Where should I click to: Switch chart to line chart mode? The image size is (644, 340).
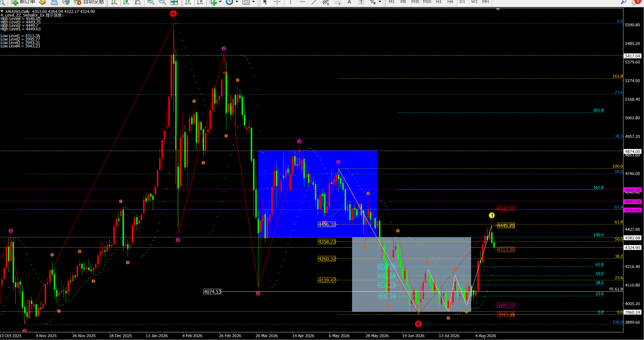(137, 2)
